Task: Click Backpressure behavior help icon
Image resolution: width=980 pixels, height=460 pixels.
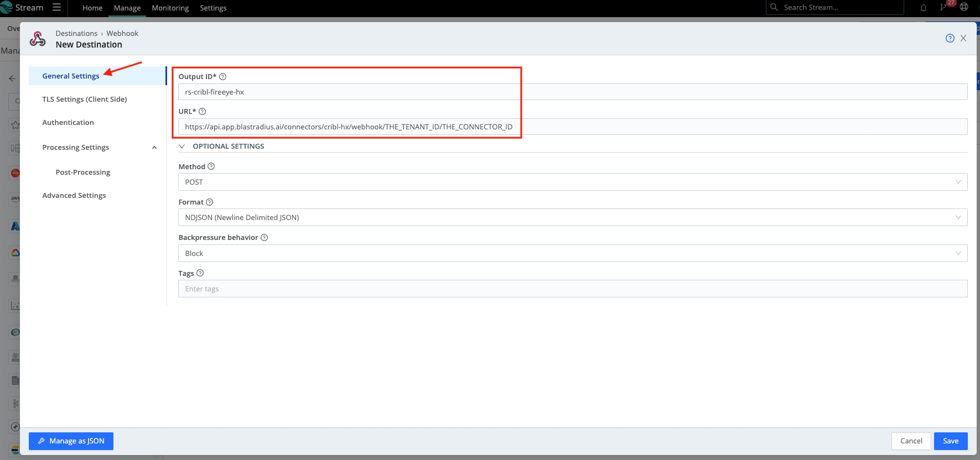Action: [265, 238]
